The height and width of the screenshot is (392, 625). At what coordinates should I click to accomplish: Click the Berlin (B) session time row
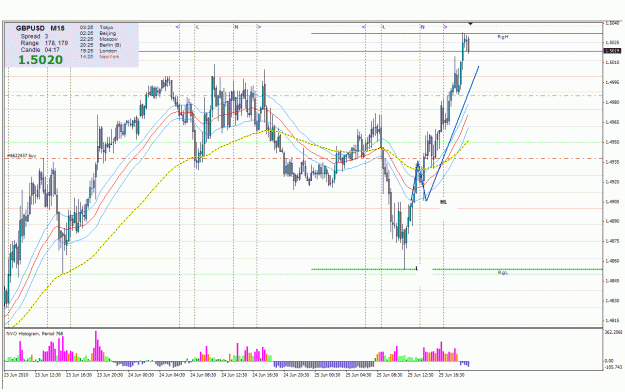(x=100, y=45)
